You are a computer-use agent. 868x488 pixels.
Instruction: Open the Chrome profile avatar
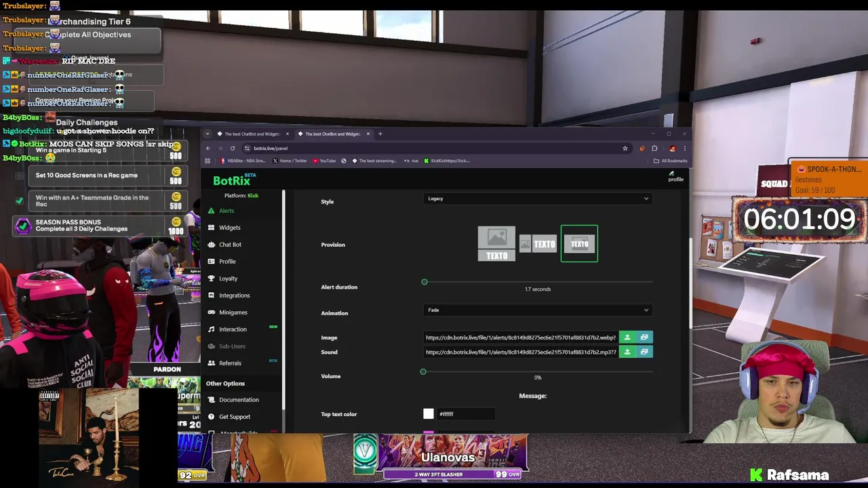click(x=672, y=148)
